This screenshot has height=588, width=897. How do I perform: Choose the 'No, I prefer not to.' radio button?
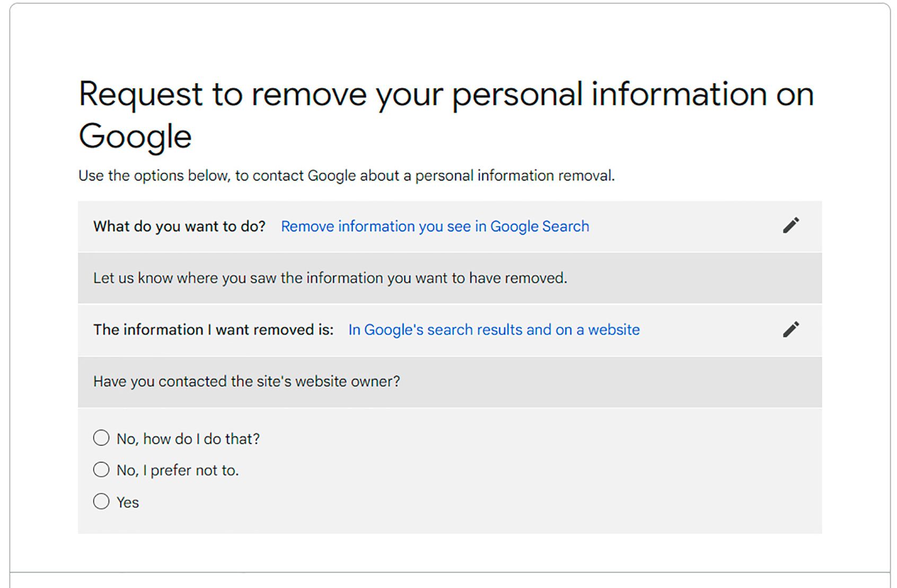click(101, 470)
